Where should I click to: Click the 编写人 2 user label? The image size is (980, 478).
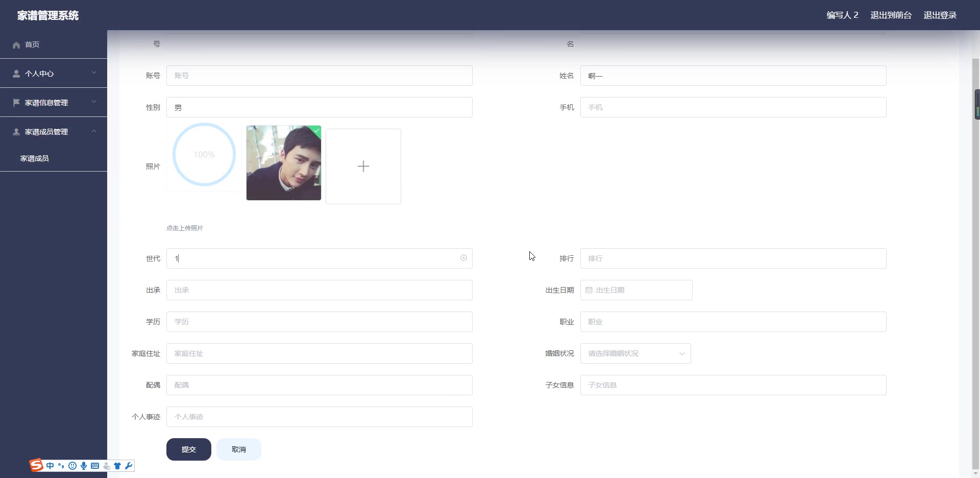coord(842,15)
